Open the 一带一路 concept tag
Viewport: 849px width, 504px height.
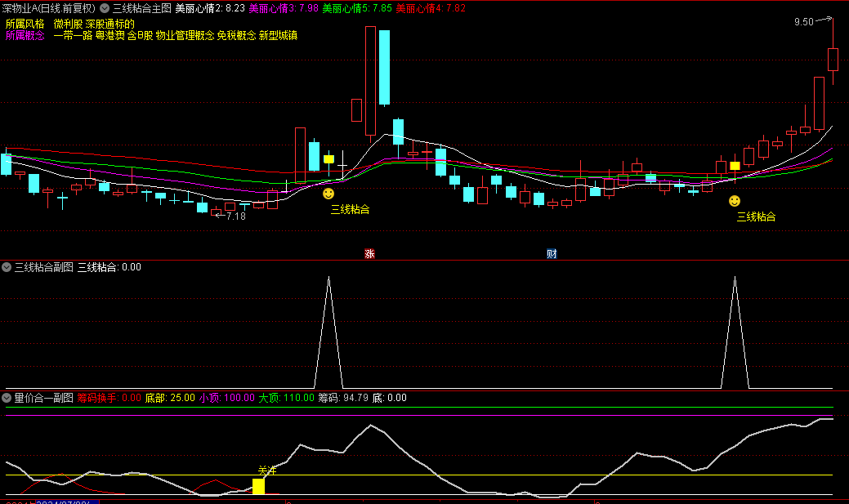click(x=73, y=35)
